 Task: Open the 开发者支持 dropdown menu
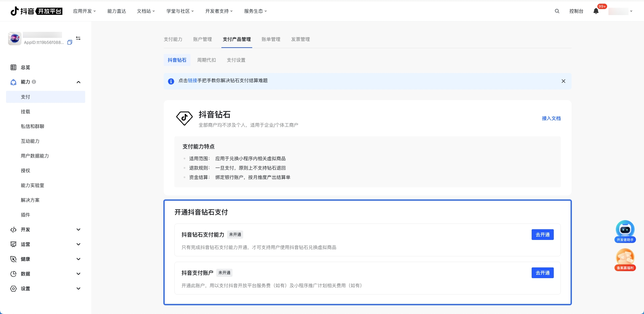[x=219, y=11]
